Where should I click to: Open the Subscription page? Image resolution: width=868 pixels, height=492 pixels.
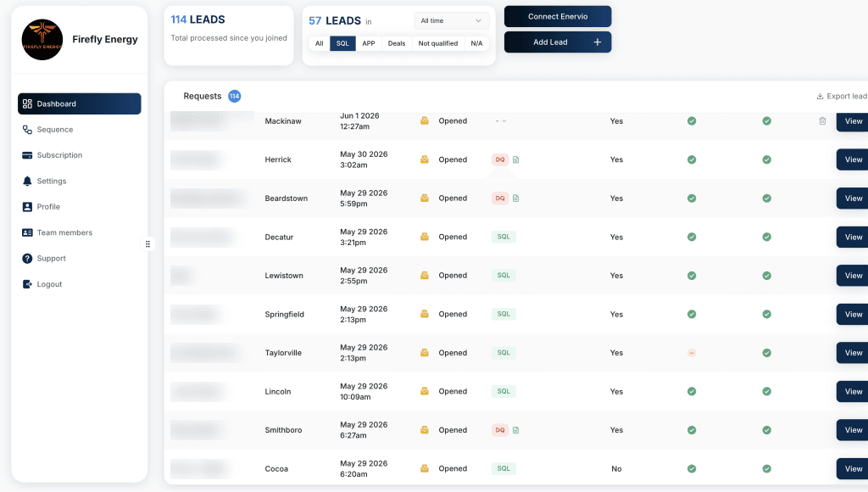click(x=52, y=155)
